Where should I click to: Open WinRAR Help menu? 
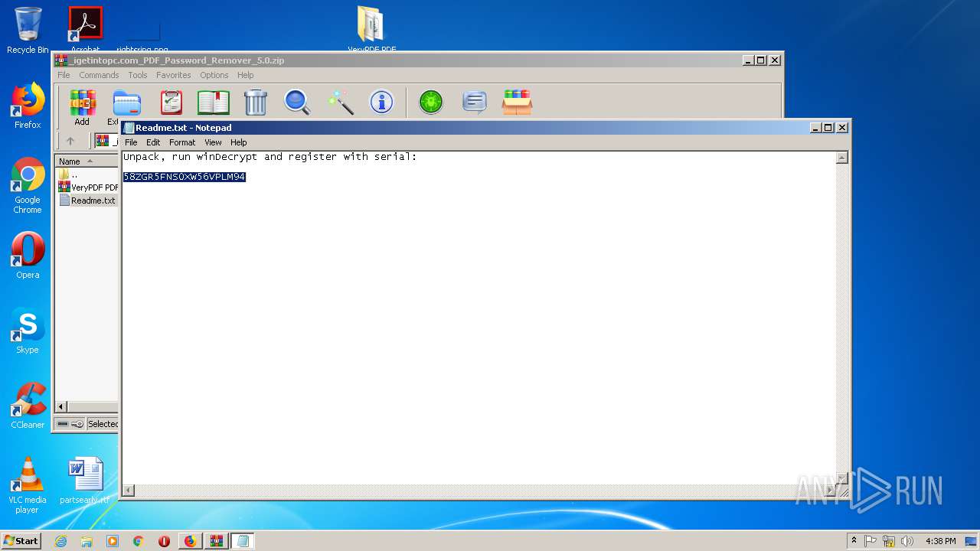pos(245,75)
